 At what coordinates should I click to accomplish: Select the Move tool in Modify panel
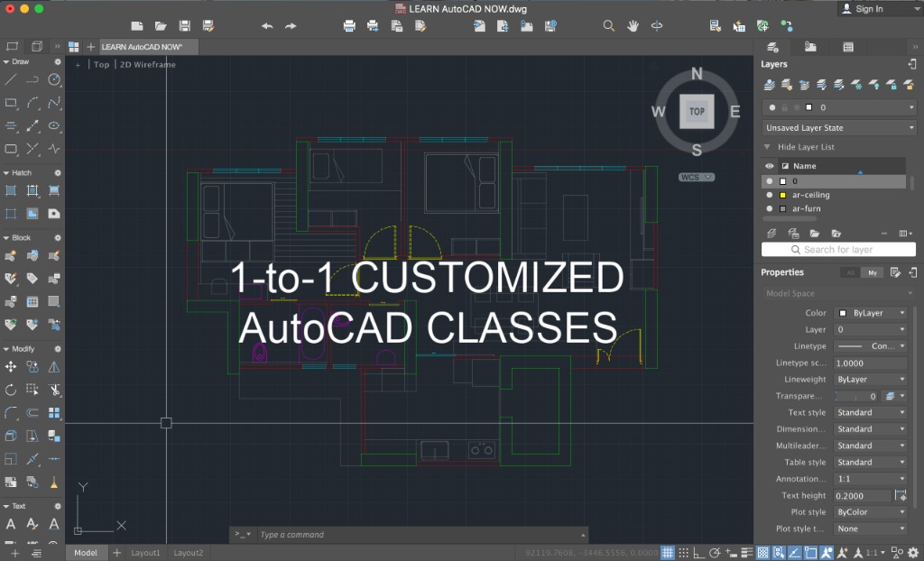click(11, 366)
